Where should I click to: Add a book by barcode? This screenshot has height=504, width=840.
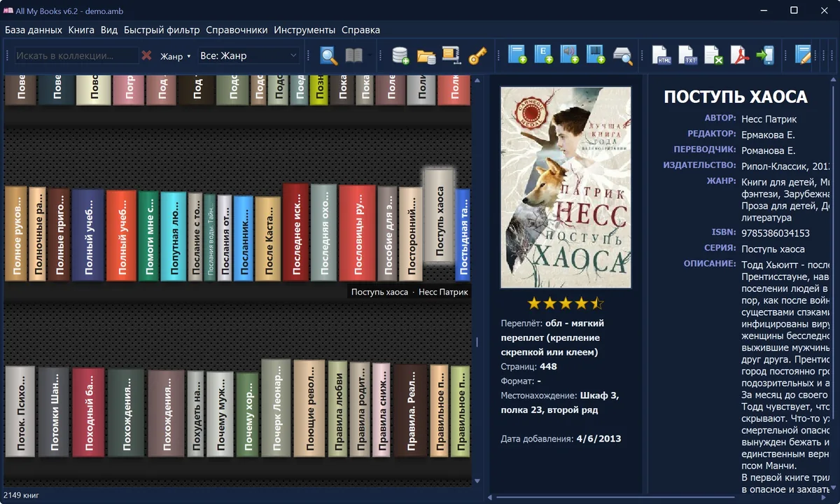[596, 55]
